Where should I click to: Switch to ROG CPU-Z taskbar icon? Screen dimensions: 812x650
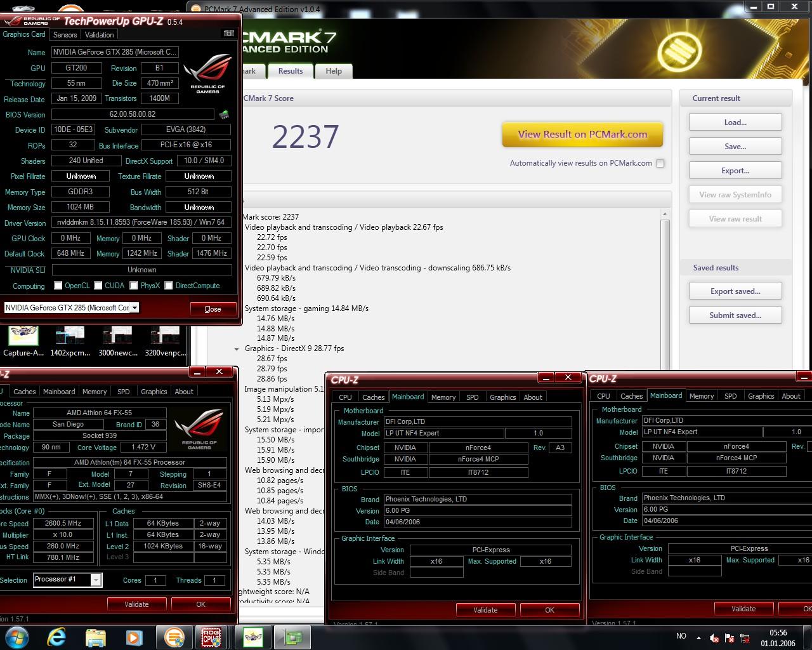point(211,637)
